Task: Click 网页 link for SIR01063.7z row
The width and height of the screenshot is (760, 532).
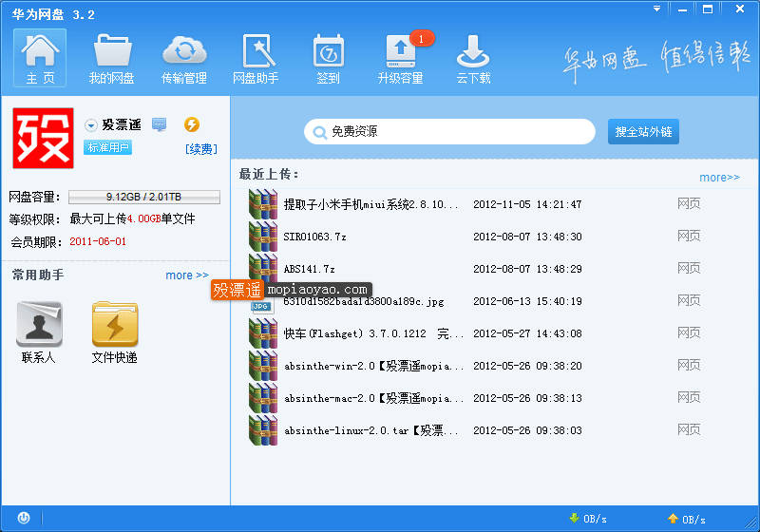Action: point(689,236)
